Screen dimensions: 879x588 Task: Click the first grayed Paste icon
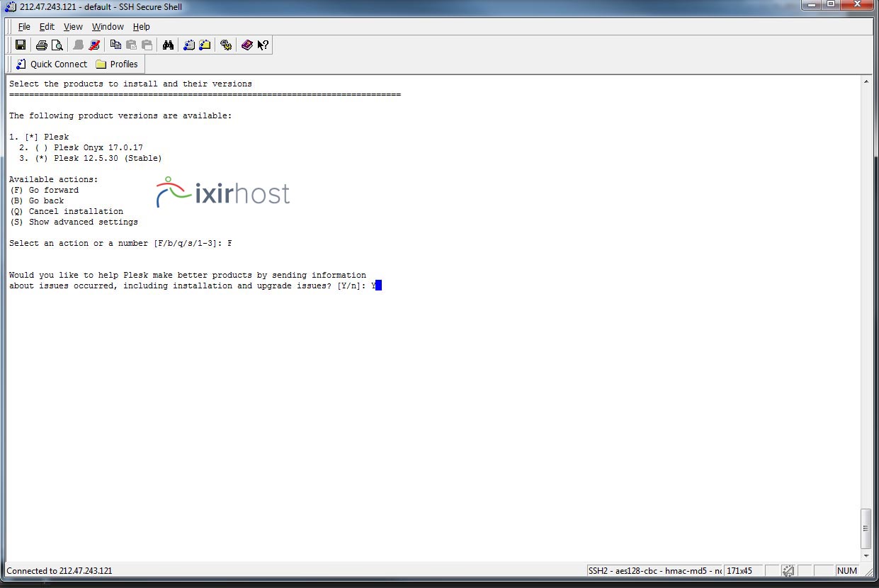click(x=131, y=45)
